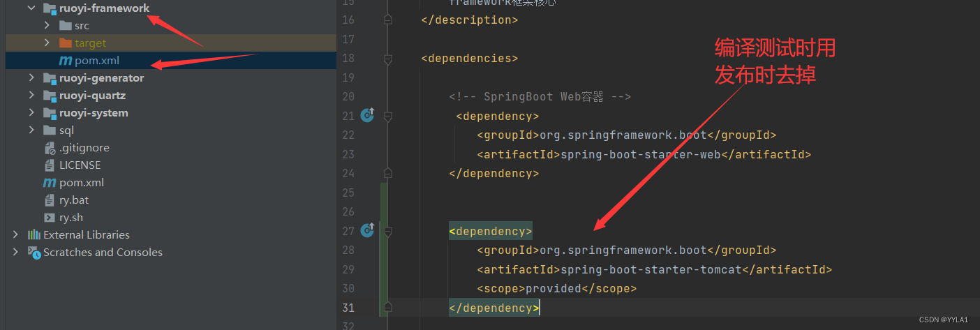The image size is (980, 330).
Task: Select src folder name in tree
Action: click(x=82, y=26)
